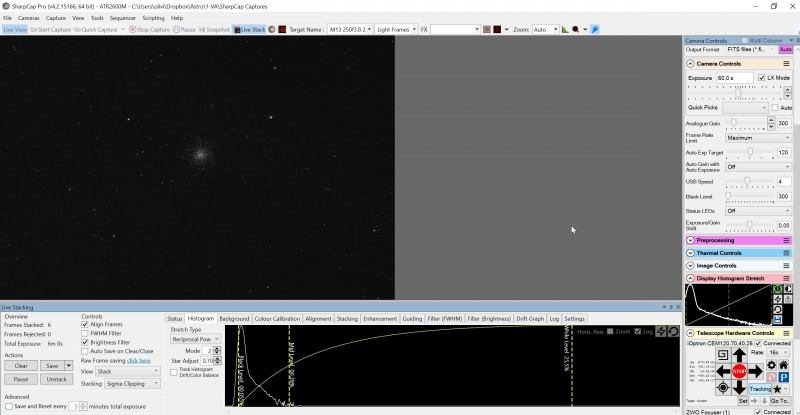Switch to the Filter (FWHM) tab
Viewport: 800px width, 415px height.
(445, 319)
